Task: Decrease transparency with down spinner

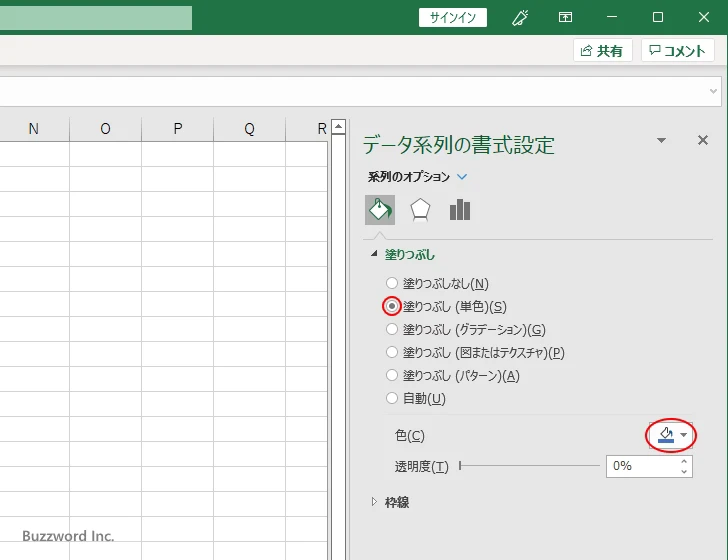Action: [684, 471]
